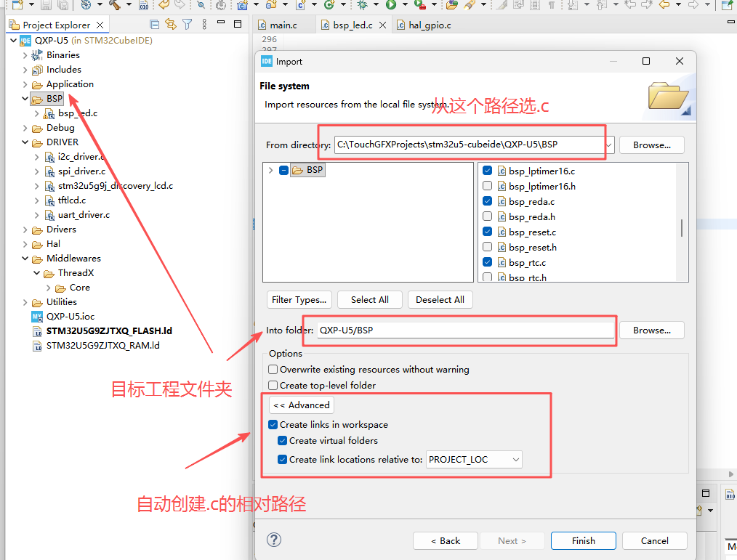Click the Finish button
The image size is (737, 560).
tap(584, 540)
